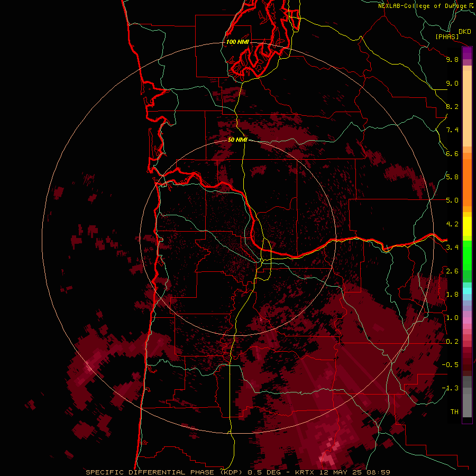The width and height of the screenshot is (476, 476).
Task: Click the 50 NMI range ring label
Action: 237,140
